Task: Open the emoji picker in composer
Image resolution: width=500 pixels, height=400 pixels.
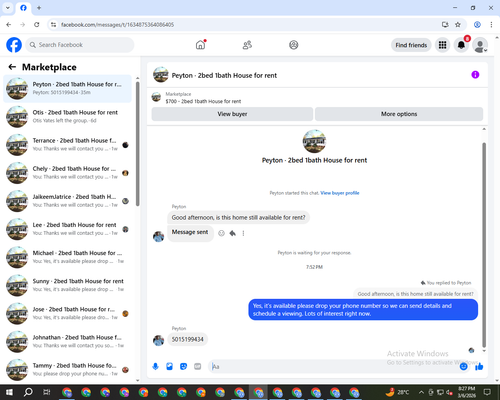Action: [x=463, y=367]
